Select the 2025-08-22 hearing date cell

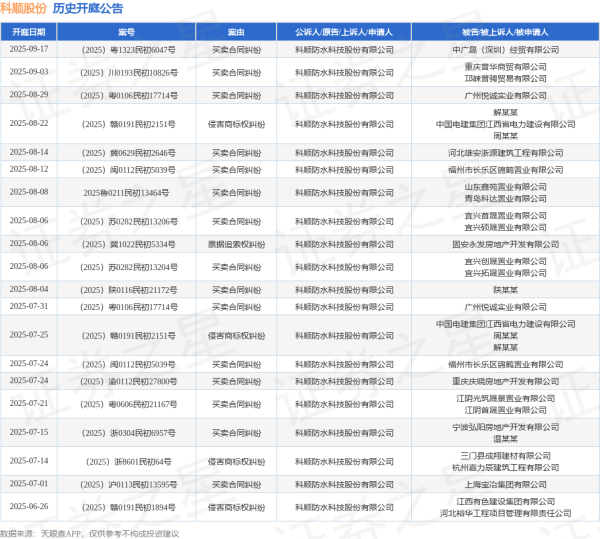pos(29,123)
